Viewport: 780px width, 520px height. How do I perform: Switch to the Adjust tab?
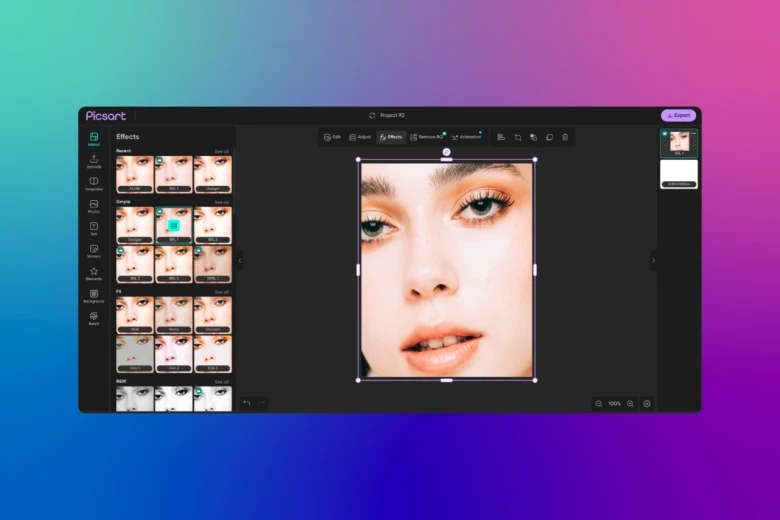coord(360,137)
